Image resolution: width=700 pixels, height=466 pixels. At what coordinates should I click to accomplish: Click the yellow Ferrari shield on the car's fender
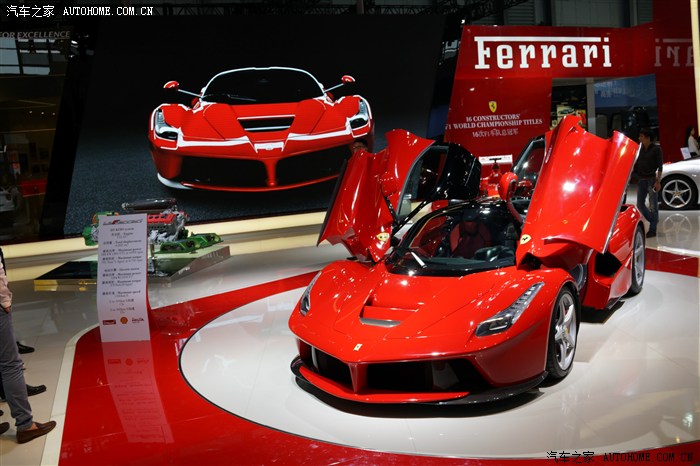pos(525,239)
